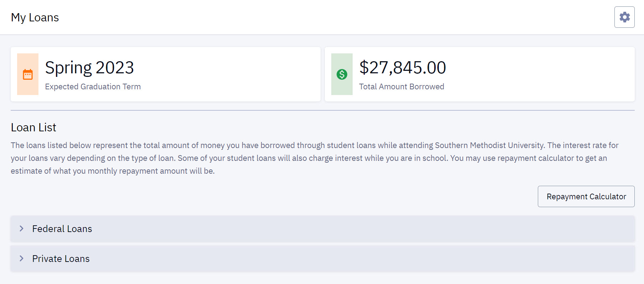This screenshot has height=284, width=644.
Task: Click the orange calendar icon
Action: [28, 74]
